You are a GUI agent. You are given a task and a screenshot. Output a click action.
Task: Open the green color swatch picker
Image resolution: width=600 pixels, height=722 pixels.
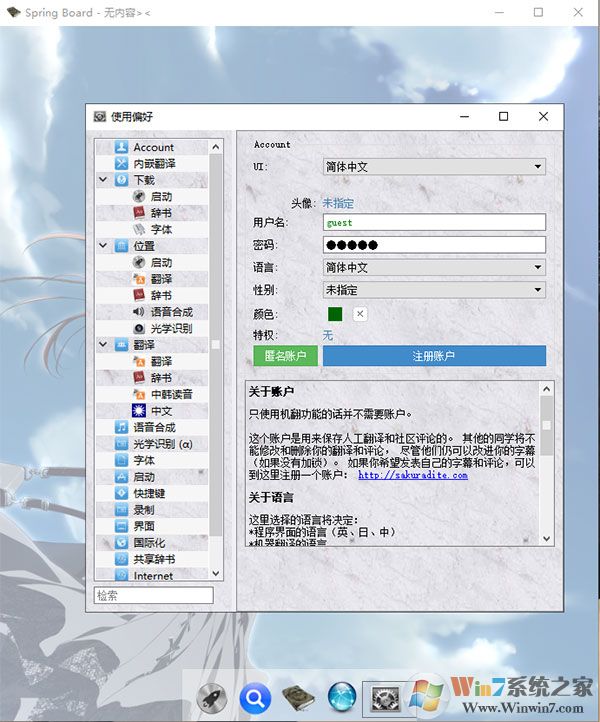point(335,314)
